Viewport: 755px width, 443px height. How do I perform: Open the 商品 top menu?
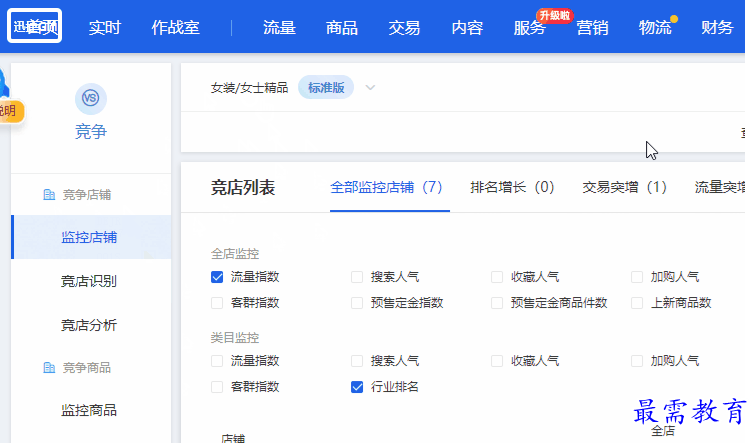click(342, 27)
